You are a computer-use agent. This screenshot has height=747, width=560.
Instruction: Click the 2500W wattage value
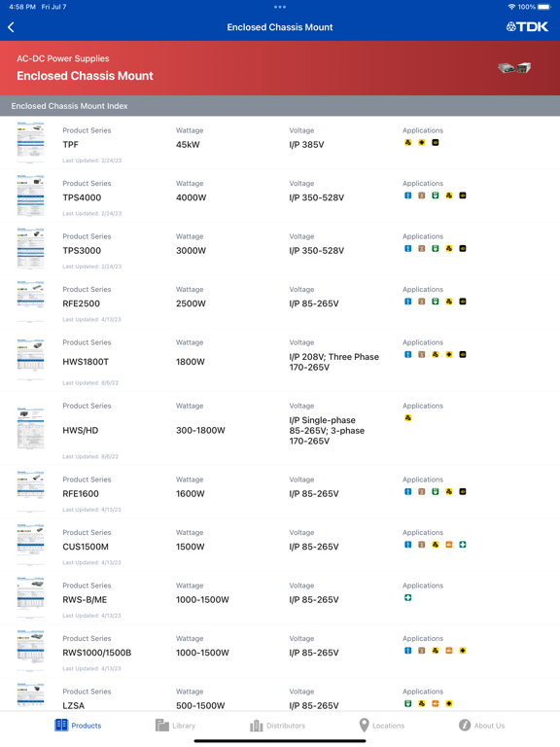191,303
